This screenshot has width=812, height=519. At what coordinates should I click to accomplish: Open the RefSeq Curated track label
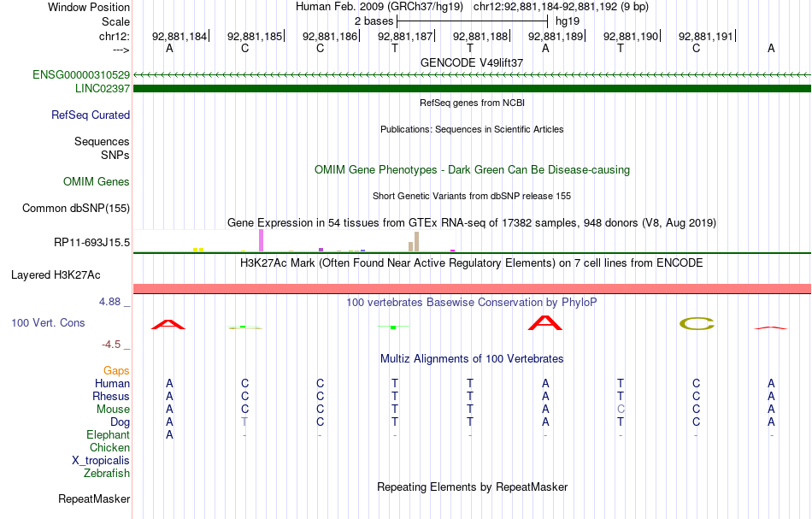(90, 115)
